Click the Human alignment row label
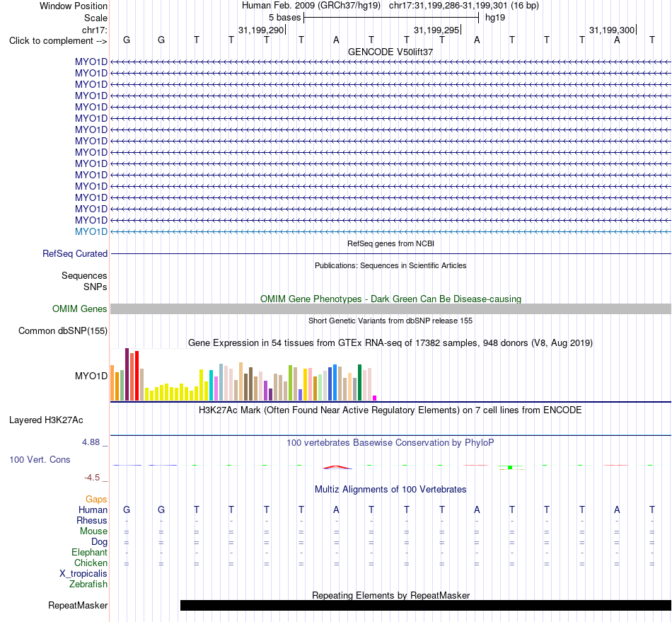672x622 pixels. pyautogui.click(x=93, y=509)
